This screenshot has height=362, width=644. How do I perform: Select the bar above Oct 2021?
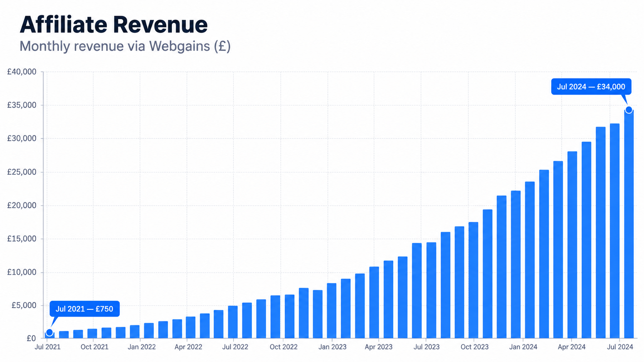coord(92,334)
